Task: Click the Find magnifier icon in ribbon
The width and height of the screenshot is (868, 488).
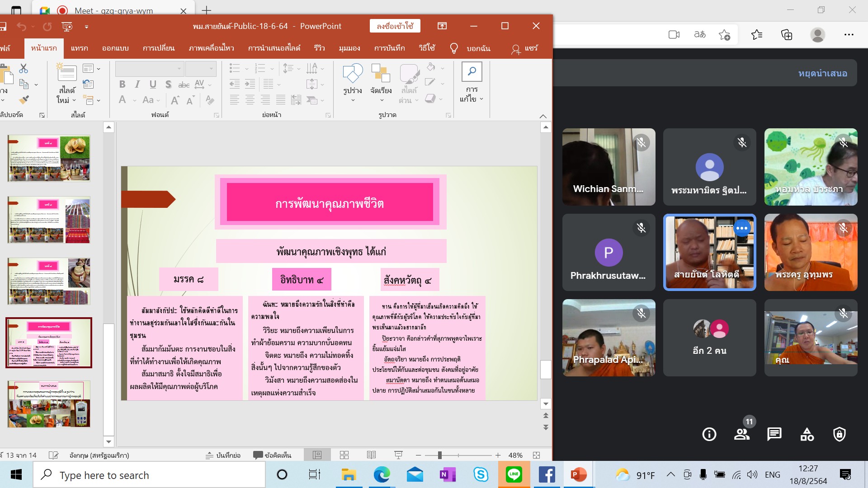Action: coord(472,72)
